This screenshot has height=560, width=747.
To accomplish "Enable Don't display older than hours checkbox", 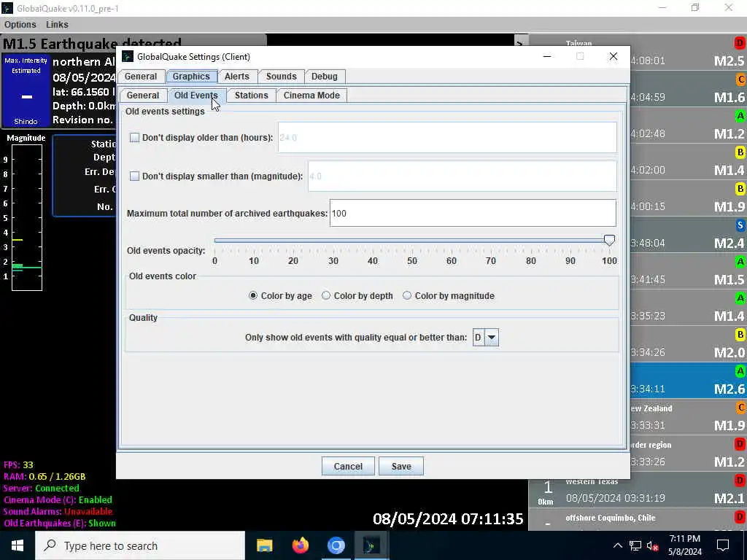I will pos(134,138).
